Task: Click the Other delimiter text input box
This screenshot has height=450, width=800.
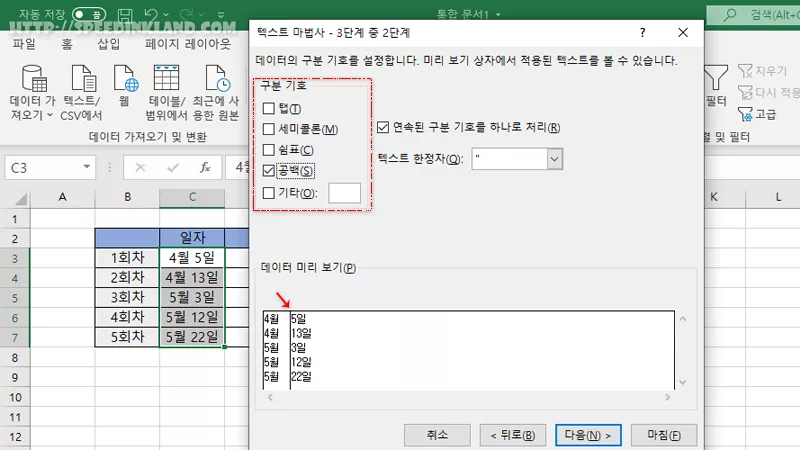Action: point(344,193)
